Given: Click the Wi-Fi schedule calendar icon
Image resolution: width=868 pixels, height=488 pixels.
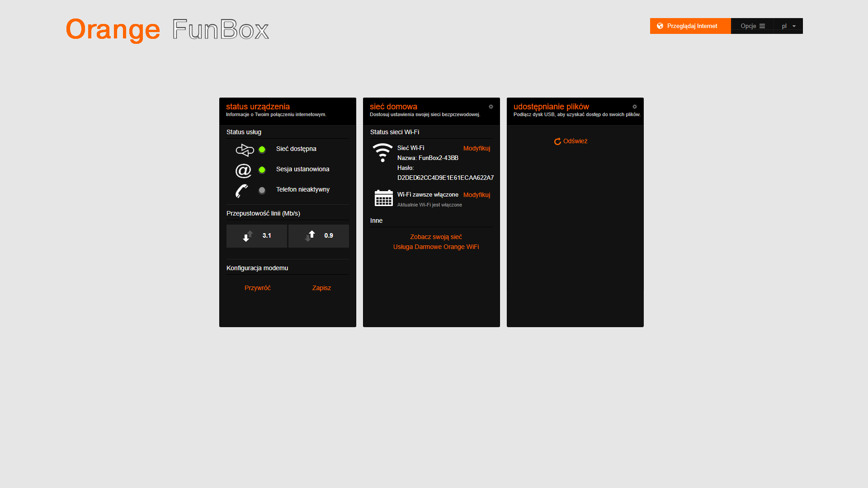Looking at the screenshot, I should pos(384,198).
